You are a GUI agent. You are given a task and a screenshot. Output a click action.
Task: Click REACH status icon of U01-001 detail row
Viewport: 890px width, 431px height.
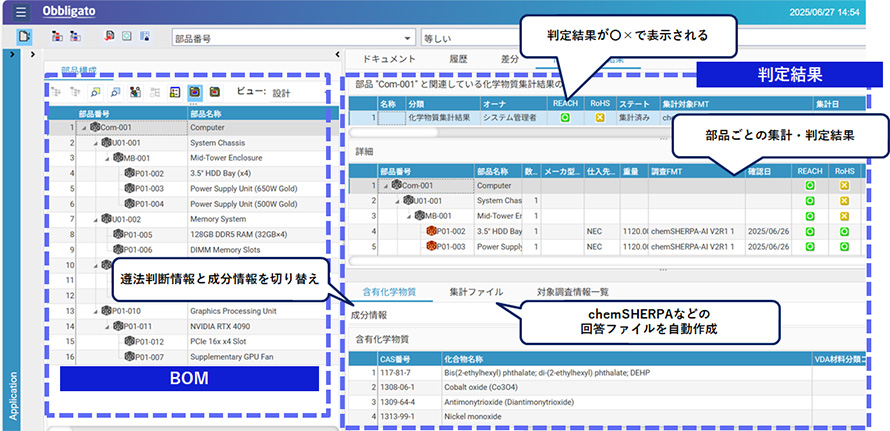[x=810, y=201]
